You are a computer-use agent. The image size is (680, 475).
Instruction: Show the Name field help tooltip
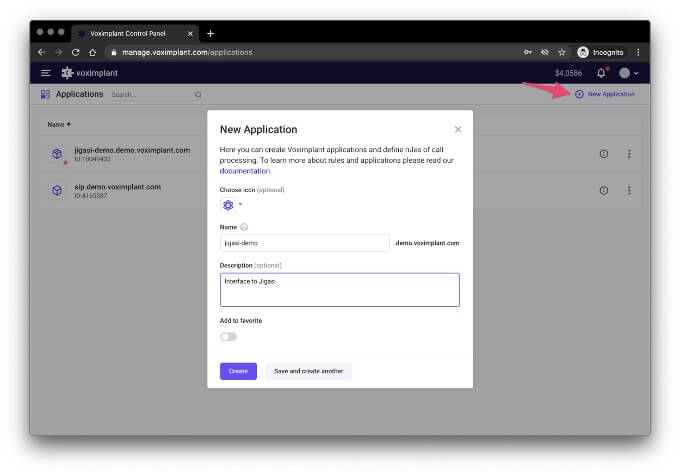tap(244, 227)
